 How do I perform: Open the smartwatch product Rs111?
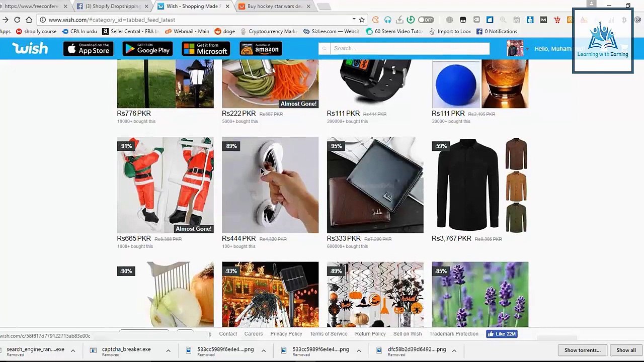(x=375, y=83)
